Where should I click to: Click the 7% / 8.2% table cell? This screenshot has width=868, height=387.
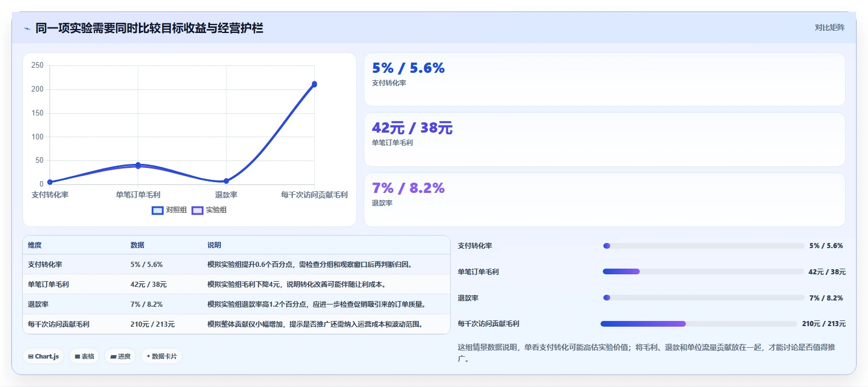147,304
